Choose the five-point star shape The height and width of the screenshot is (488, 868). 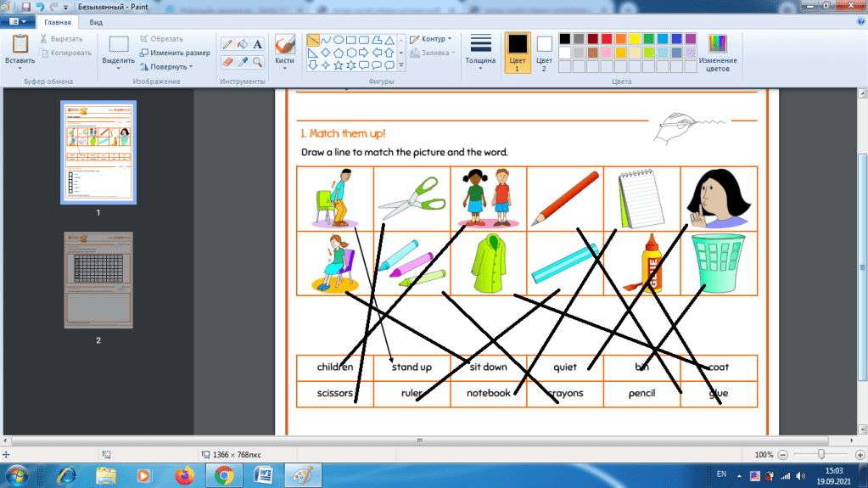click(x=338, y=65)
